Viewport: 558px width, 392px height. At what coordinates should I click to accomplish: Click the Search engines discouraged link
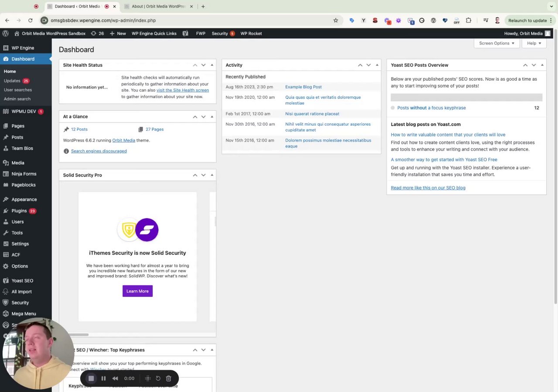click(99, 151)
